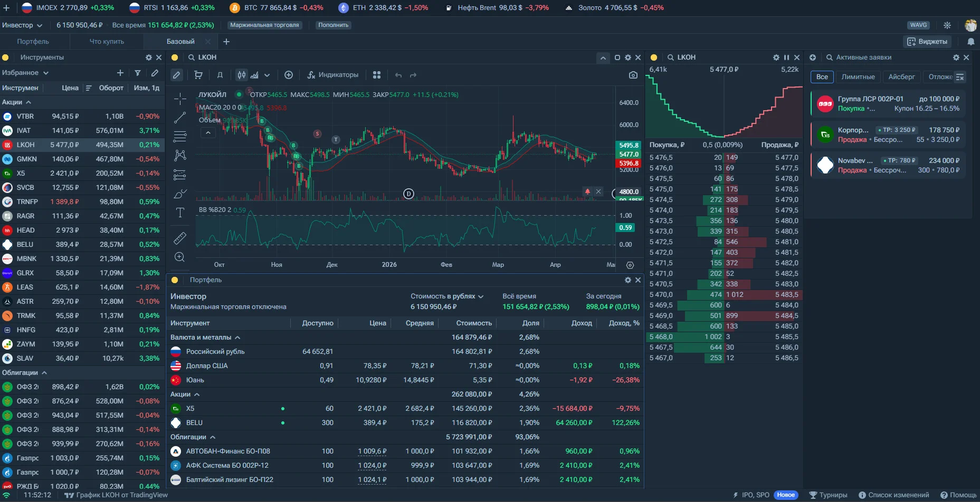Viewport: 980px width, 502px height.
Task: Select the Fibonacci retracement tool
Action: 180,137
